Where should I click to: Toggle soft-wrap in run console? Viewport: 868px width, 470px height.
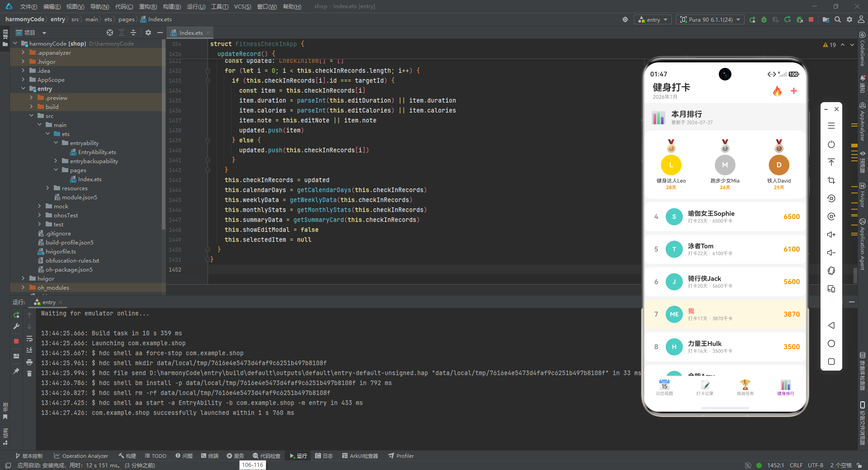pos(29,338)
